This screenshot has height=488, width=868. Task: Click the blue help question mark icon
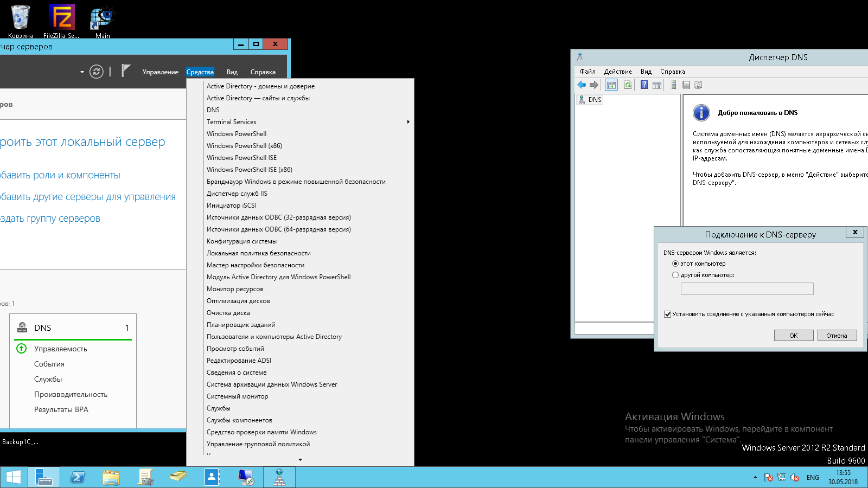tap(644, 85)
